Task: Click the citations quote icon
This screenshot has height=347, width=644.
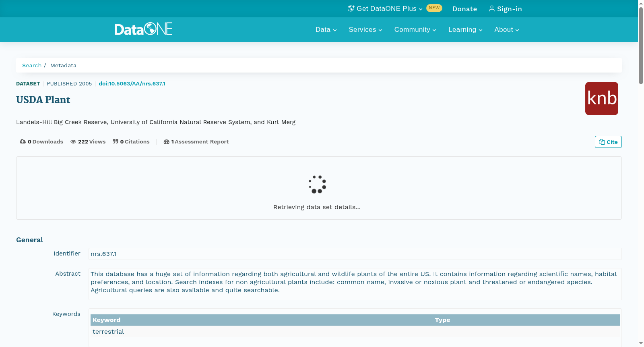Action: [116, 141]
